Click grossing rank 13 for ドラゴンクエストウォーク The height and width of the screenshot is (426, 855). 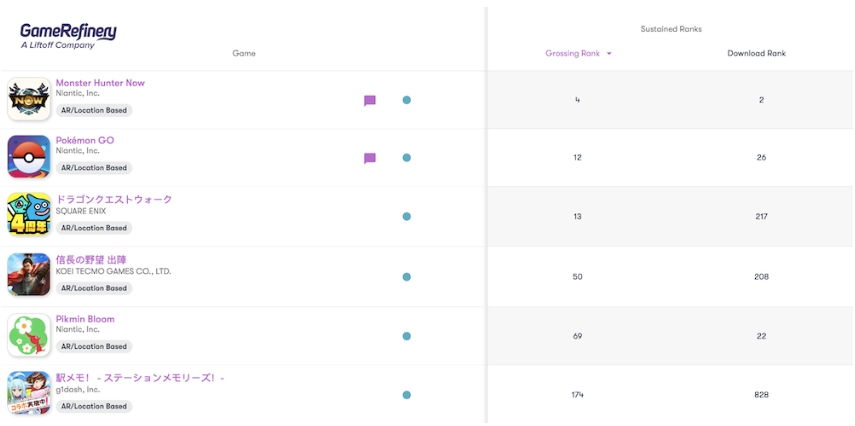tap(577, 217)
